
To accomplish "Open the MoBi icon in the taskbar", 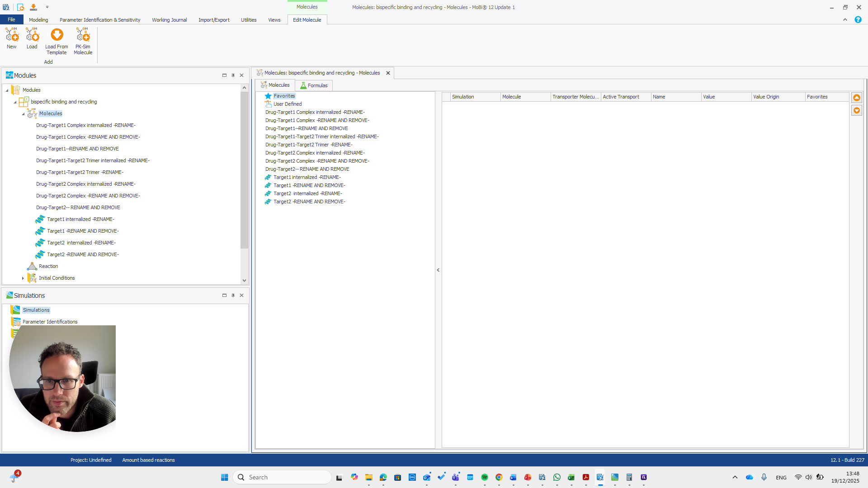I will click(600, 477).
